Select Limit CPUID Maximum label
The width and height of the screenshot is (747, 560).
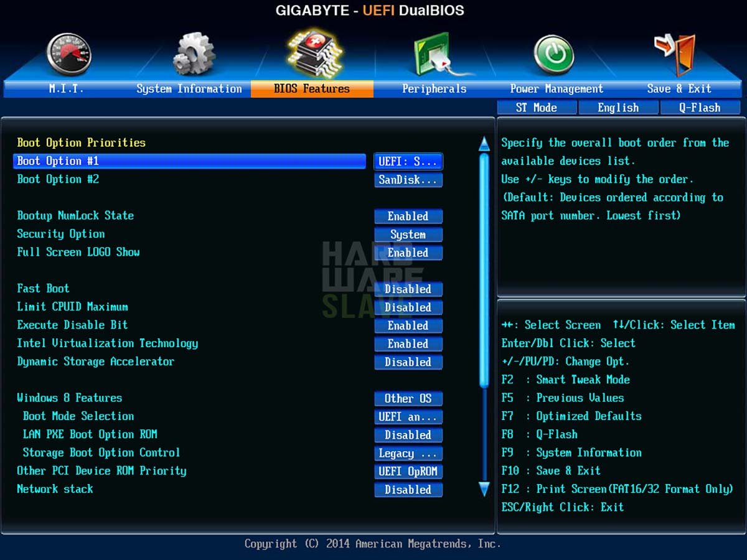pos(72,307)
